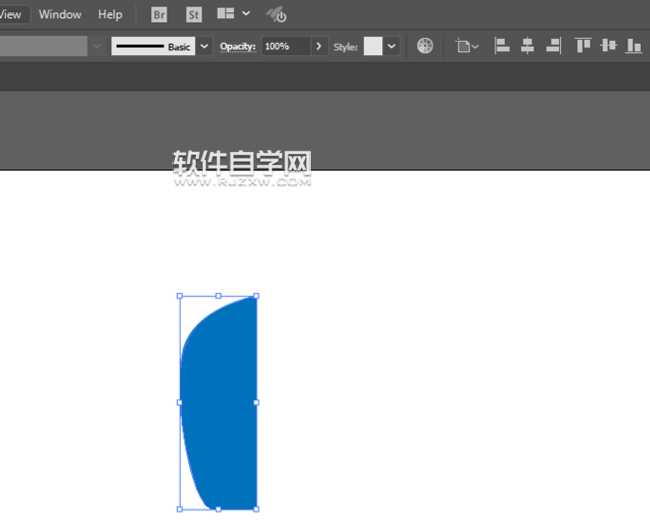This screenshot has height=529, width=650.
Task: Apply Vertical Align Center
Action: coord(608,46)
